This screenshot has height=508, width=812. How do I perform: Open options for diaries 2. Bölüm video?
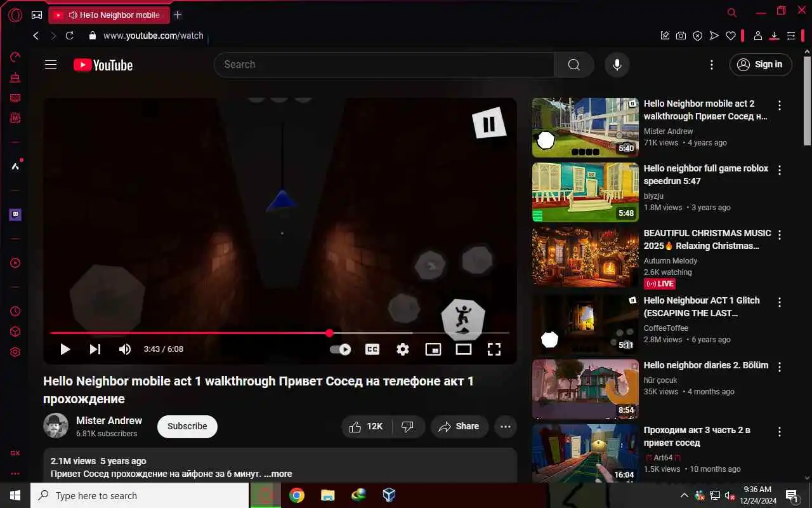(780, 367)
